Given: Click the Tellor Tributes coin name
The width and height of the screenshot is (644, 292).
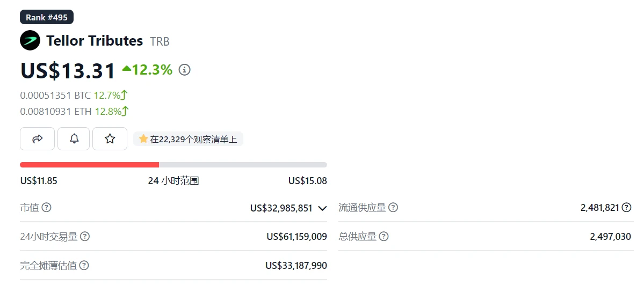Looking at the screenshot, I should (x=95, y=41).
